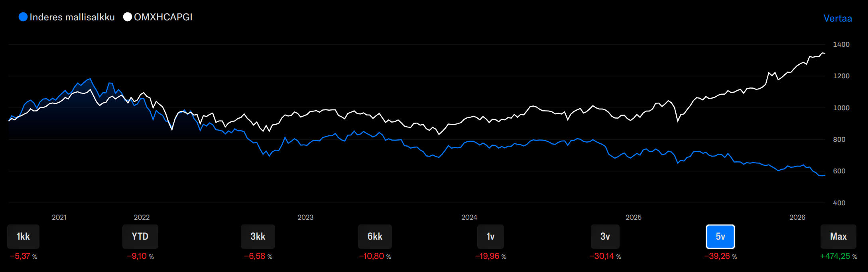Screen dimensions: 868x272
Task: Click the 2024 x-axis year label
Action: [x=469, y=217]
